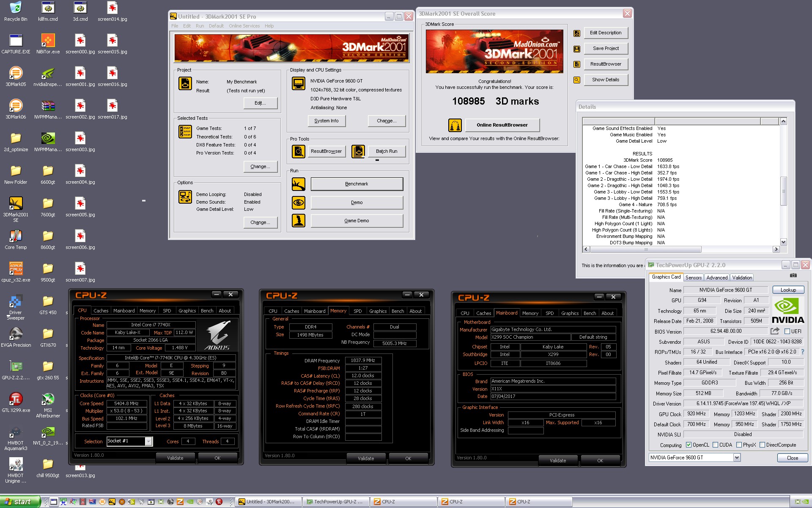Click Validate in the CPU-Z Memory window
The width and height of the screenshot is (812, 508).
(366, 458)
